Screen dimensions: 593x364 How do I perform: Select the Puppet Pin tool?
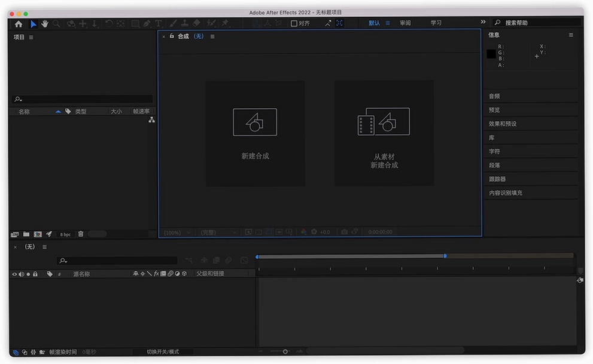(x=226, y=23)
